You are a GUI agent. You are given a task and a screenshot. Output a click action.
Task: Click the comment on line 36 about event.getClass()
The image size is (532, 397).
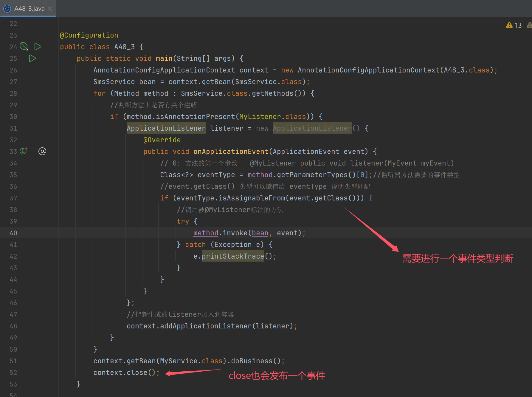tap(265, 186)
